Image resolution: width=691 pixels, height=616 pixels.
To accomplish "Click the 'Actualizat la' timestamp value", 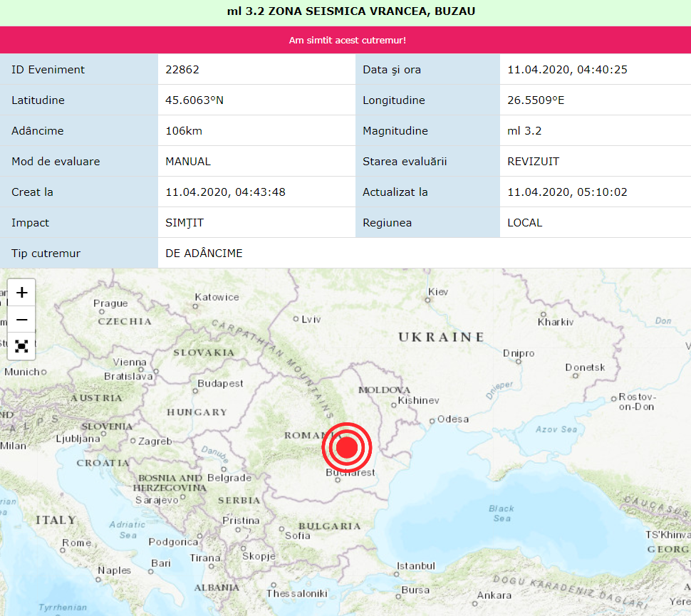I will point(567,192).
